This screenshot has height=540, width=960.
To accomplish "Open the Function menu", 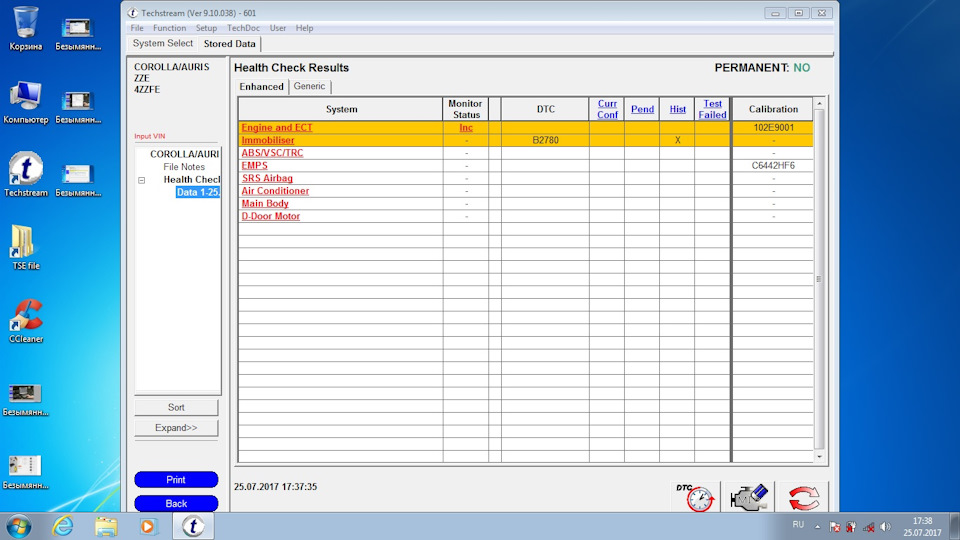I will [x=170, y=28].
